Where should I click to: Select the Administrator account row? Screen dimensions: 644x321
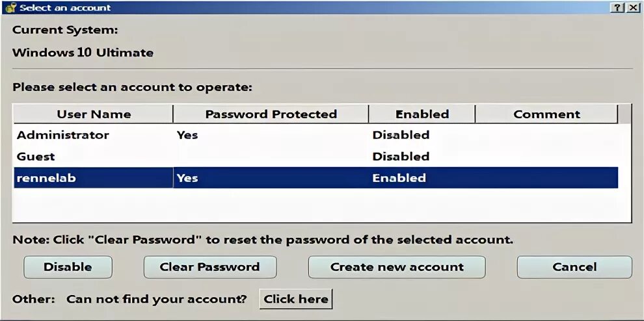point(63,135)
